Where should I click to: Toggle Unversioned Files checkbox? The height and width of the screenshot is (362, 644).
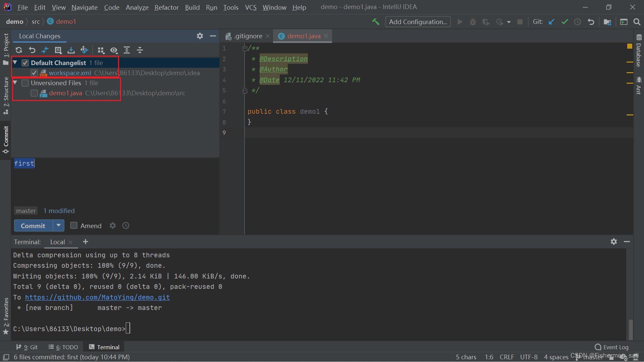pyautogui.click(x=25, y=83)
